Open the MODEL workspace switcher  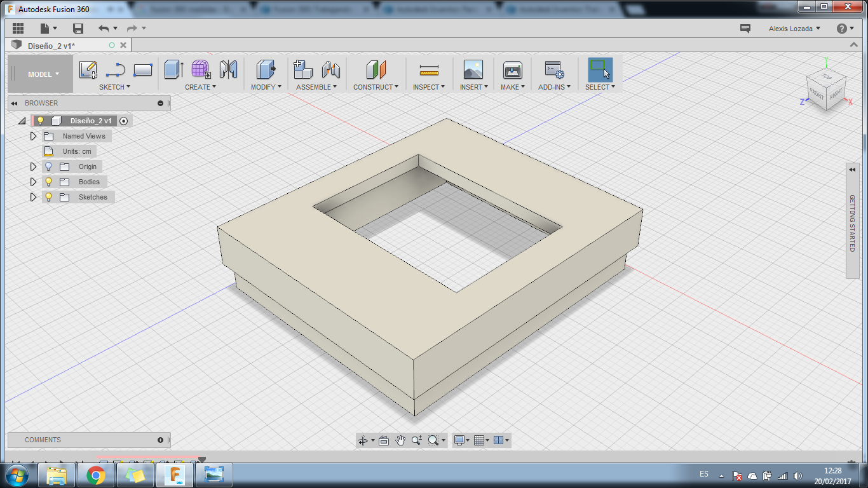pos(40,74)
